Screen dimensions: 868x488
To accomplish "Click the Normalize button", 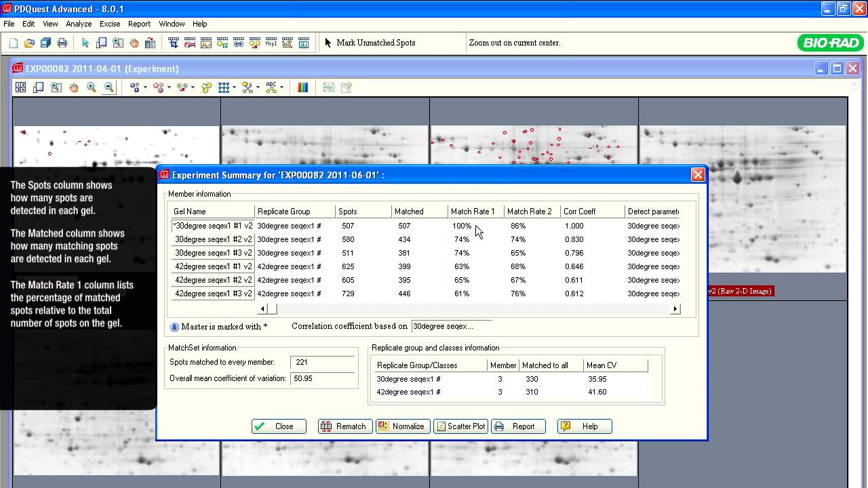I will point(403,426).
